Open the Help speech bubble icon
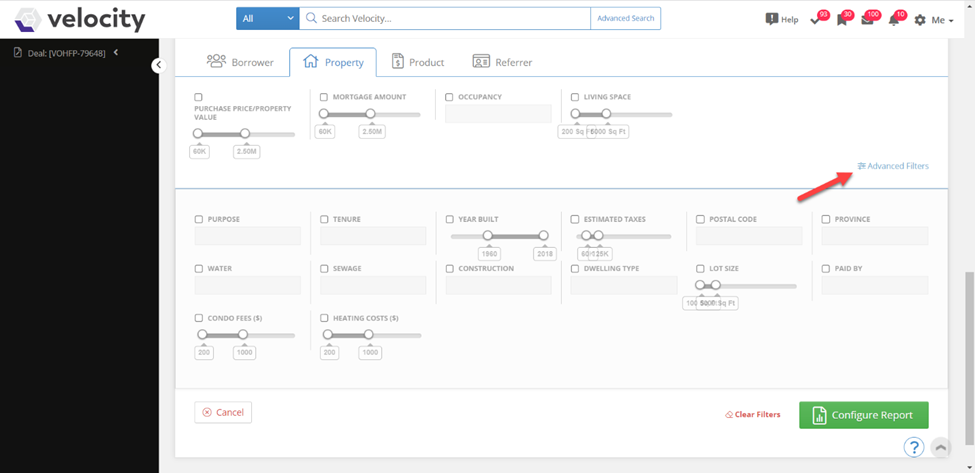The image size is (975, 473). 772,19
